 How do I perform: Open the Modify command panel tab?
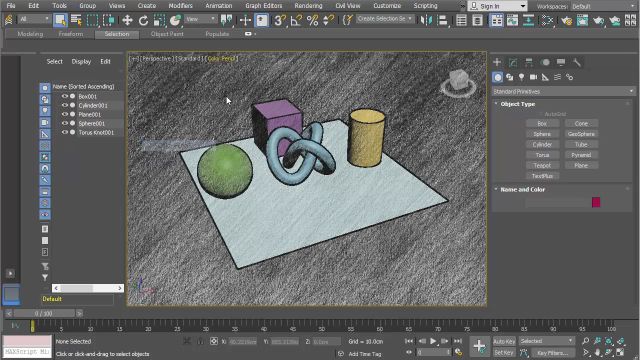coord(513,62)
